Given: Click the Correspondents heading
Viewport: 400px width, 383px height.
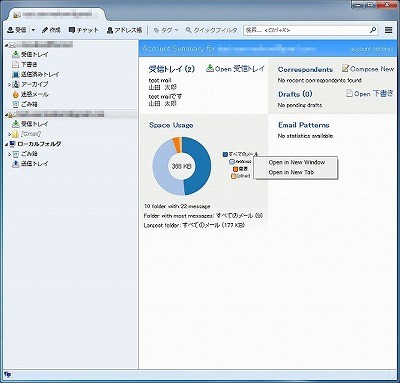Looking at the screenshot, I should coord(305,69).
